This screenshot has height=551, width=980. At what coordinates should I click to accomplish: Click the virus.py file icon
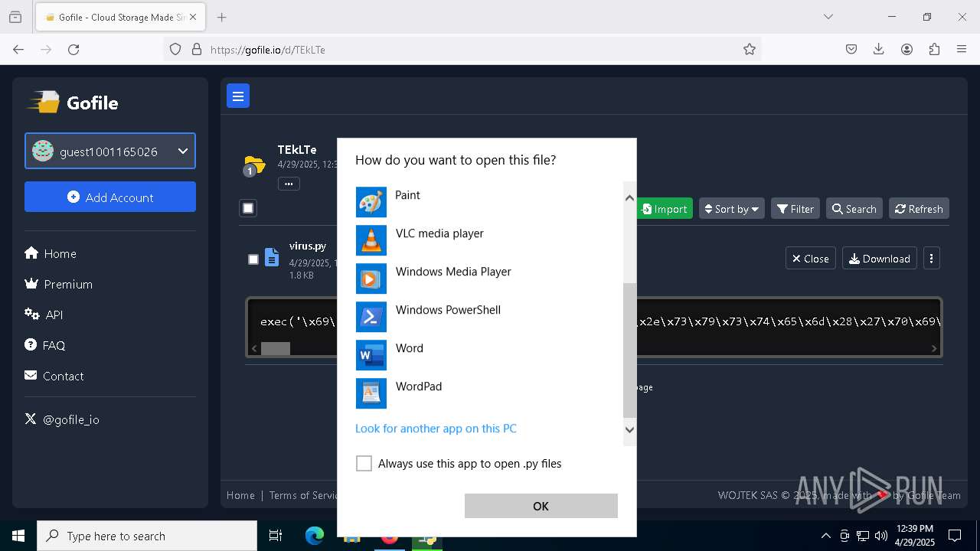coord(272,257)
